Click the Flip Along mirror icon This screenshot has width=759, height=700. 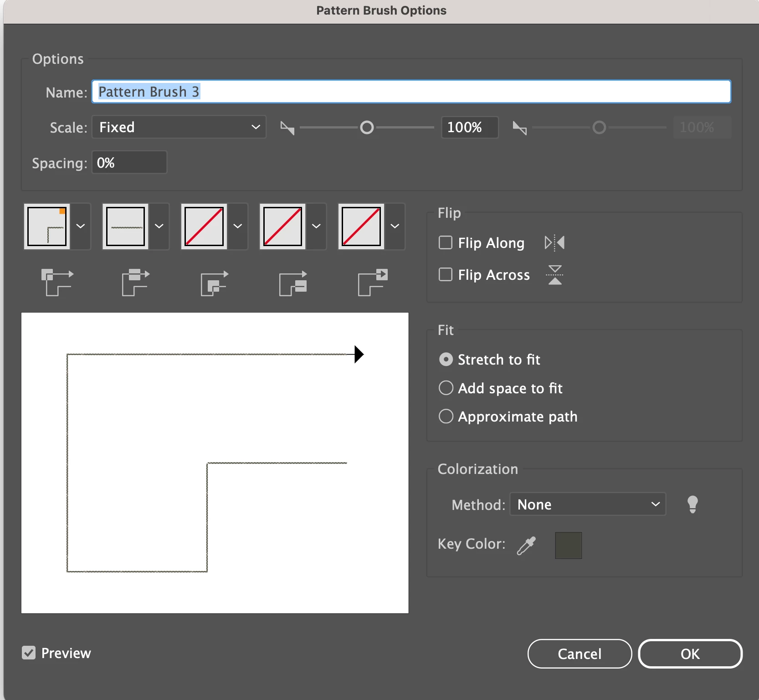point(554,243)
